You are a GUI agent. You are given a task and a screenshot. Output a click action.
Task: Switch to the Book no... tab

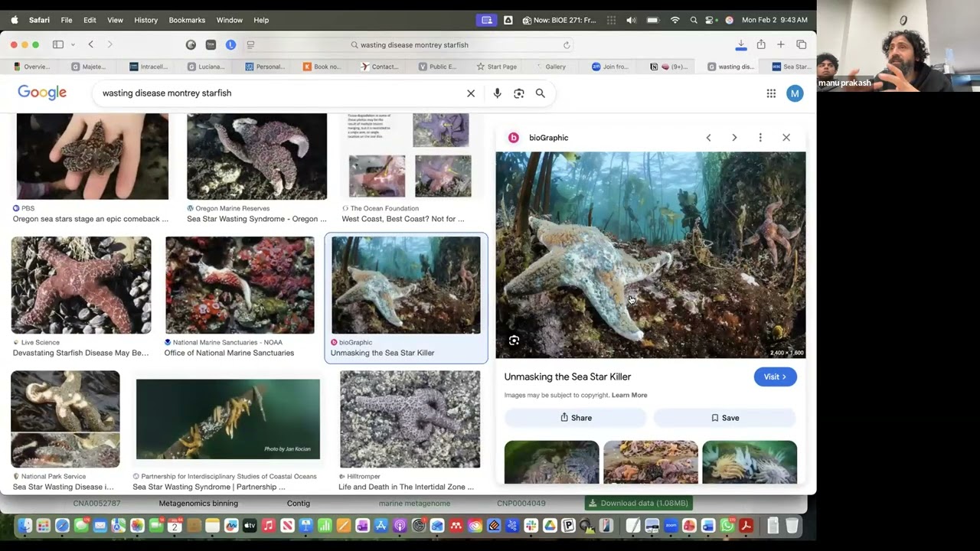[x=322, y=67]
